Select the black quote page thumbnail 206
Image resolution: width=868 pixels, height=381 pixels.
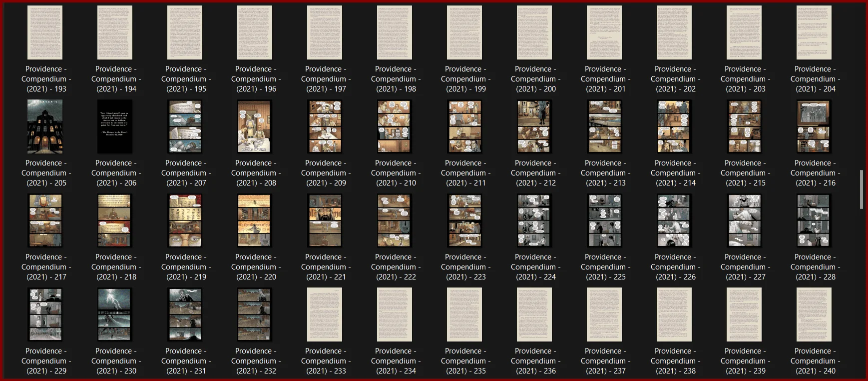(115, 126)
